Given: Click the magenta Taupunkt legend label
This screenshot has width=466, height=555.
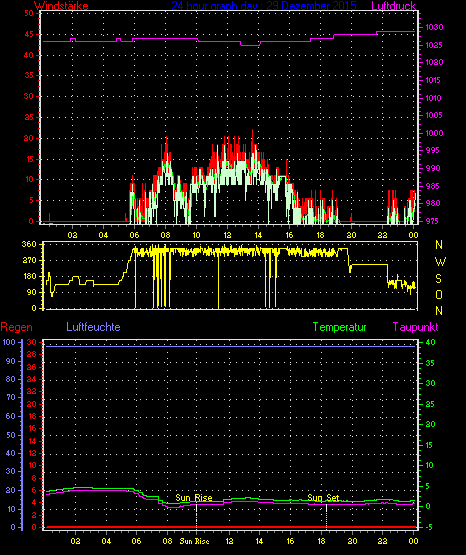Looking at the screenshot, I should click(415, 327).
